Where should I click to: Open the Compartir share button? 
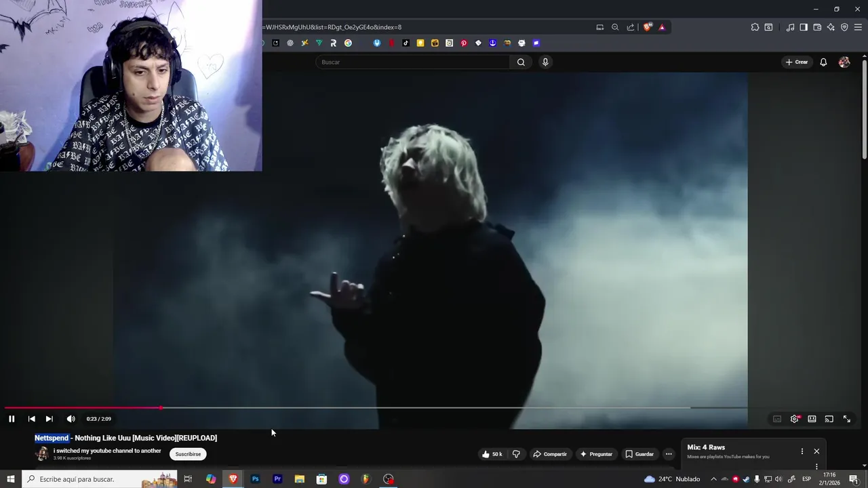(x=549, y=454)
